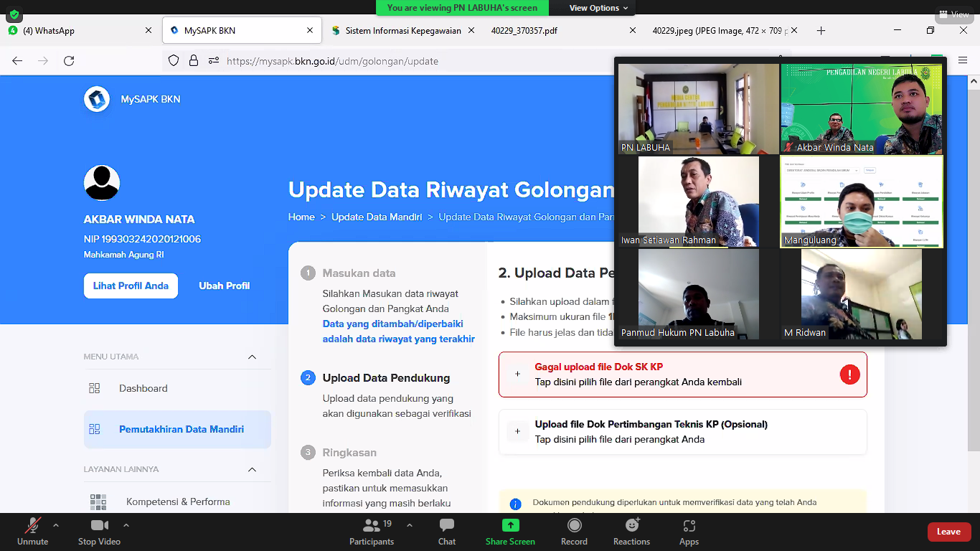Click the Lihat Profil Anda button
The height and width of the screenshot is (551, 980).
pos(131,286)
